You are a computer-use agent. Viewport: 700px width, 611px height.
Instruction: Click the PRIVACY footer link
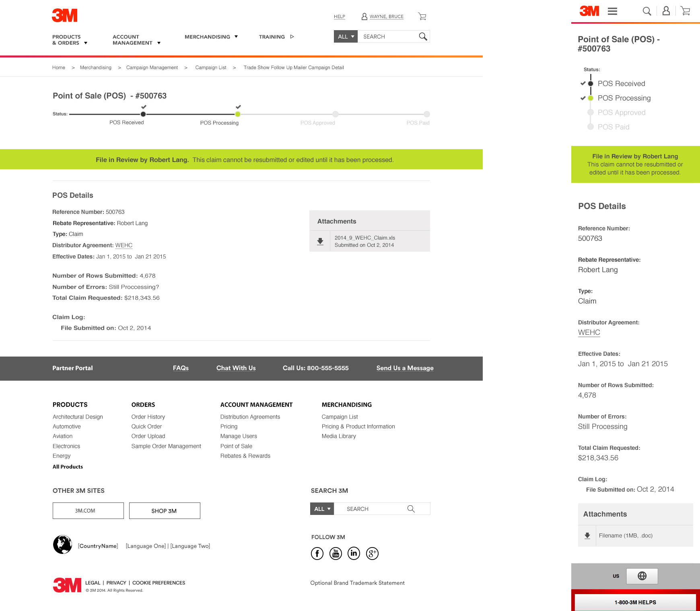(116, 583)
